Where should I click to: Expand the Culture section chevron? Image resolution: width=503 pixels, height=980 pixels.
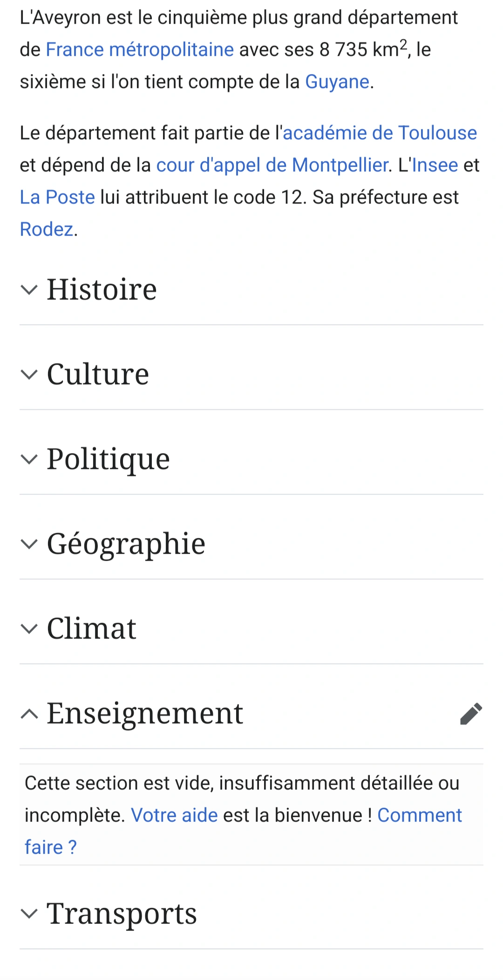click(x=29, y=374)
